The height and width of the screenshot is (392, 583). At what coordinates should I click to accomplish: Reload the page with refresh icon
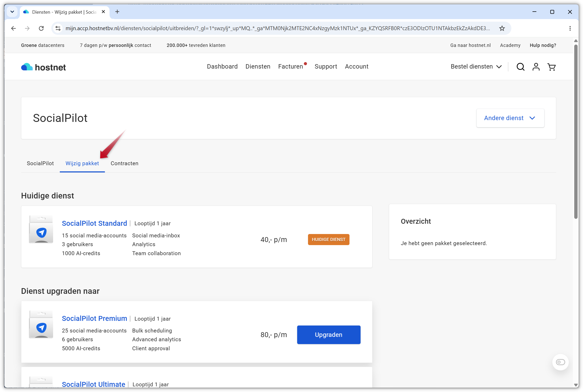pos(41,28)
